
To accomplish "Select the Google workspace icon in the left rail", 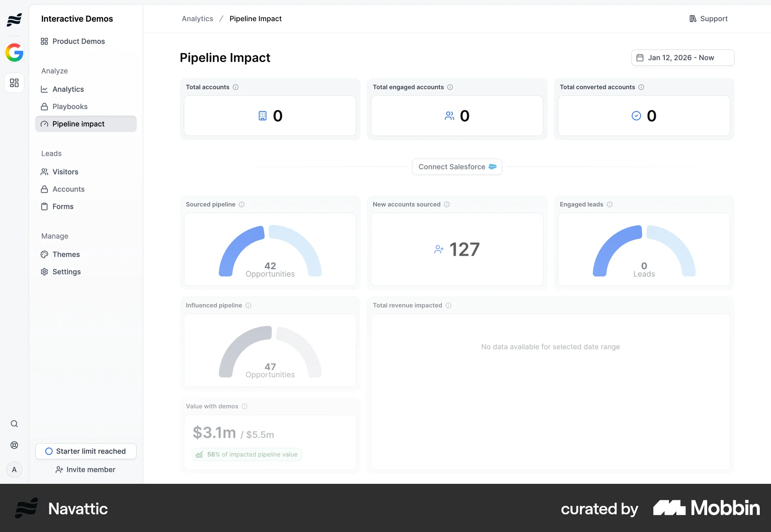I will 14,53.
